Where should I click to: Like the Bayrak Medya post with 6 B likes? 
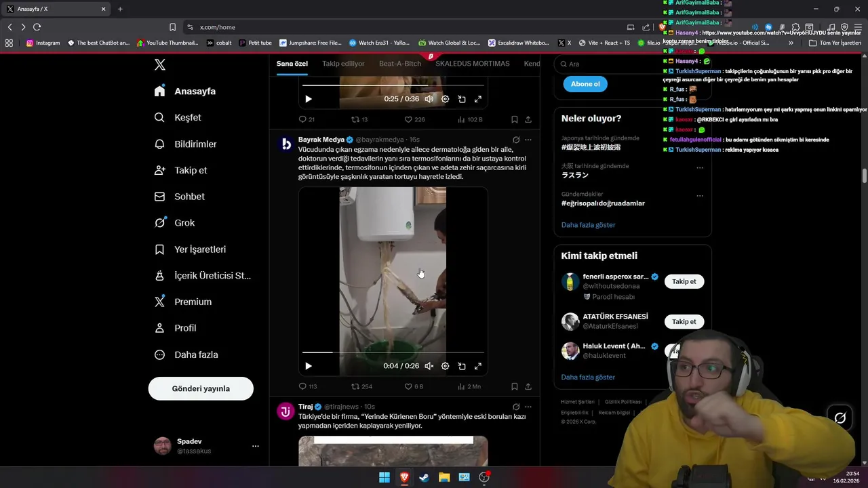tap(414, 386)
